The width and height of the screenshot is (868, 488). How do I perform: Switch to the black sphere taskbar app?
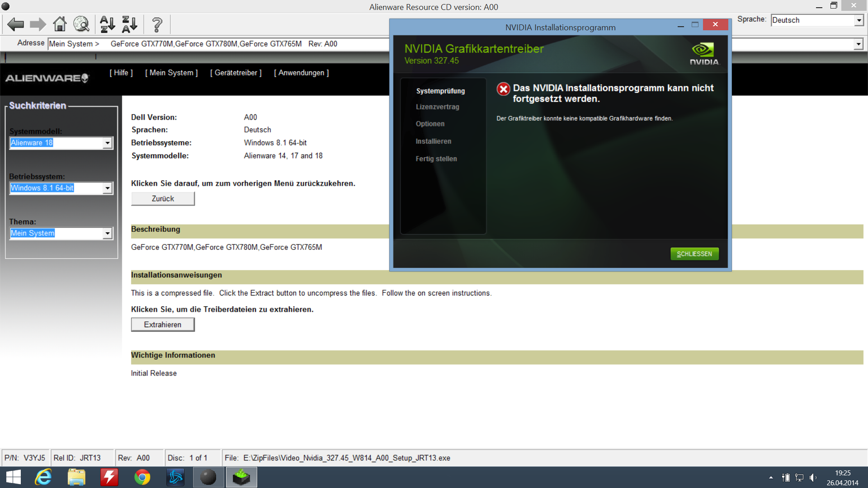(208, 477)
